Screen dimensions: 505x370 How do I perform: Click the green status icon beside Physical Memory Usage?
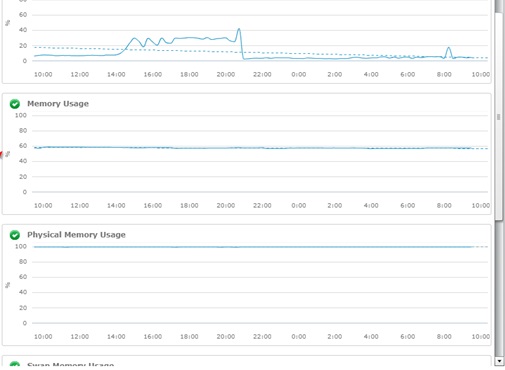[x=15, y=235]
